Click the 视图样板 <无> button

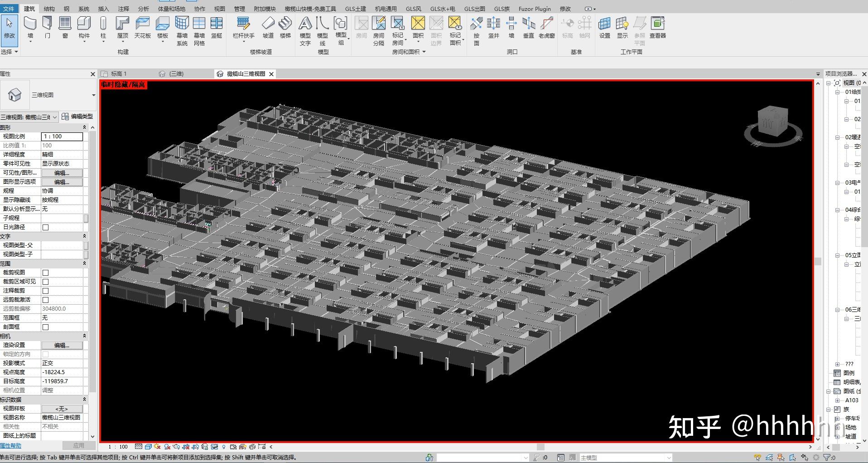tap(62, 409)
